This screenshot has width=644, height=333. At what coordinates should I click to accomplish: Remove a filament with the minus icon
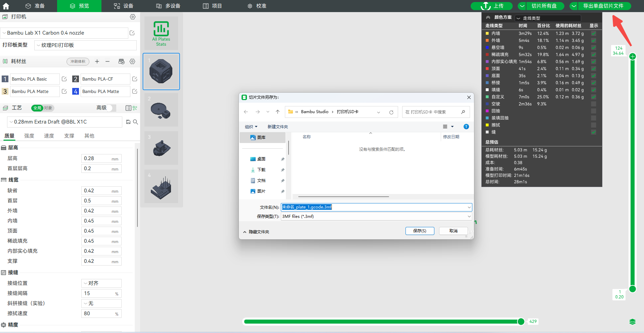coord(108,61)
